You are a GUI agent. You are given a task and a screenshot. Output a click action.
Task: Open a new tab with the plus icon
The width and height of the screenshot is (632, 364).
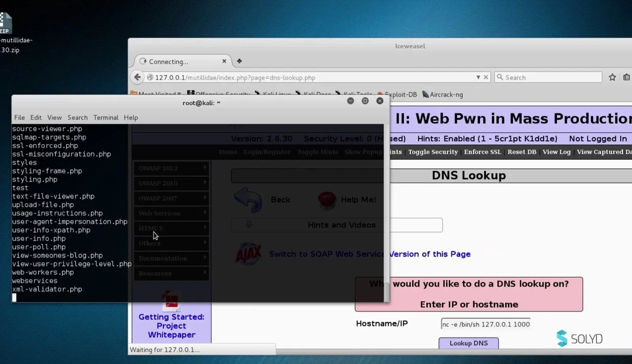coord(239,61)
